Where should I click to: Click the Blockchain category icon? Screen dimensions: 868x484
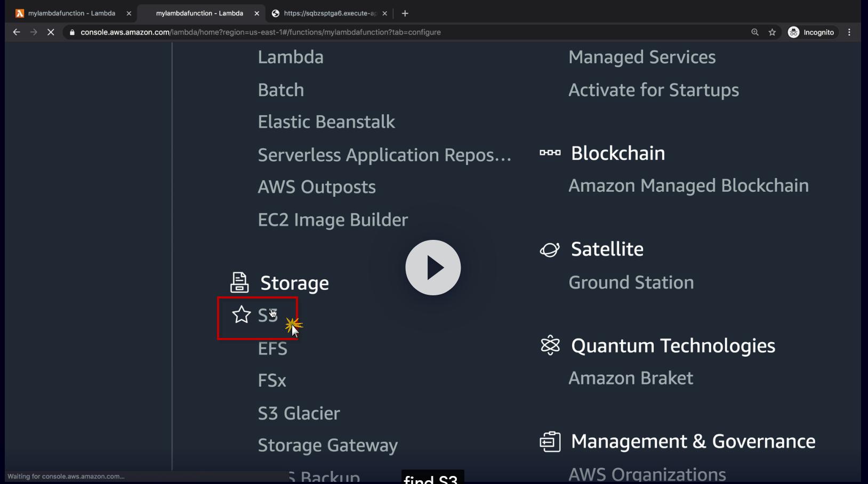(x=550, y=153)
